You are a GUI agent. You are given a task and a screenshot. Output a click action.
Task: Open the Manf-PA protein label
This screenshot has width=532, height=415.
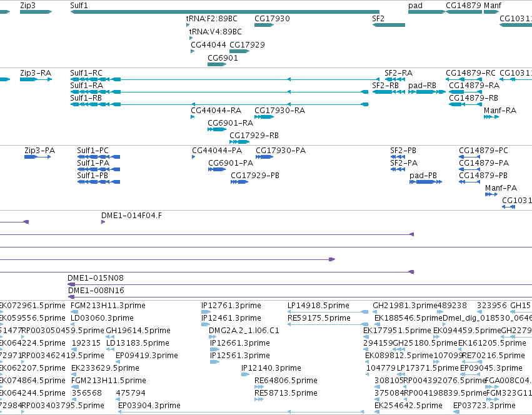click(x=501, y=188)
